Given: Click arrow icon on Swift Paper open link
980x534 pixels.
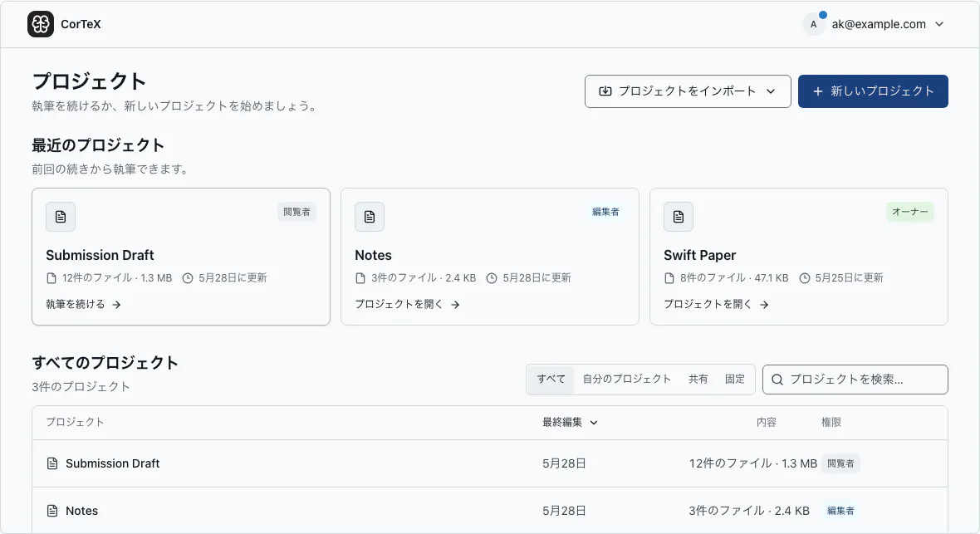Looking at the screenshot, I should (x=764, y=305).
